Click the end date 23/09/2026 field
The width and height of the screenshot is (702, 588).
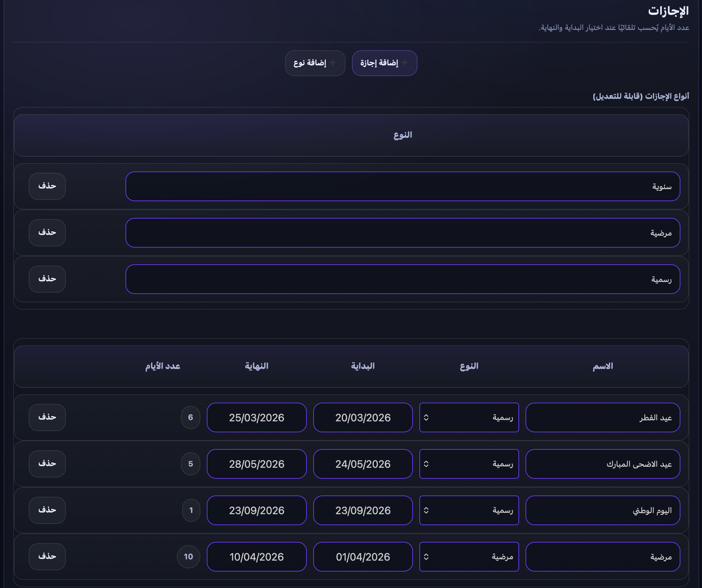[x=256, y=510]
